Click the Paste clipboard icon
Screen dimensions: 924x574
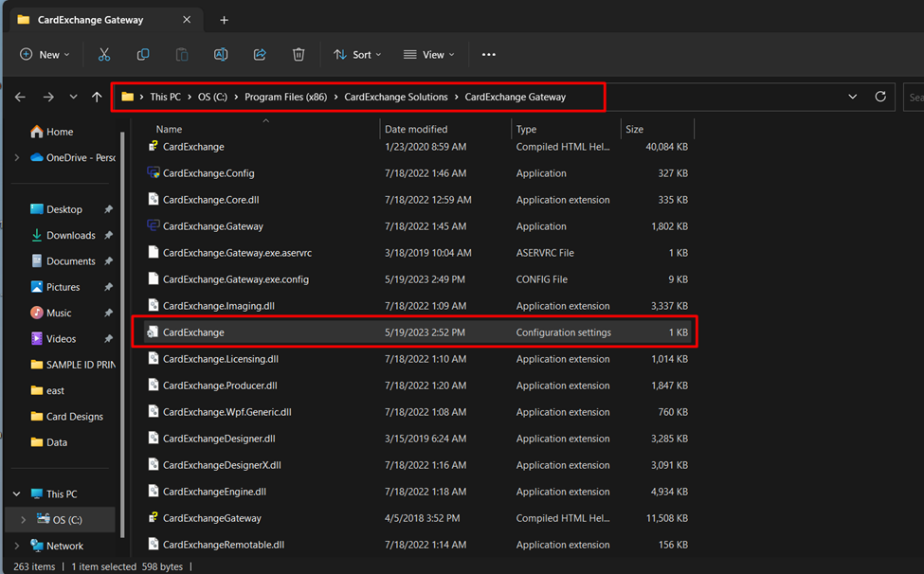pyautogui.click(x=182, y=55)
